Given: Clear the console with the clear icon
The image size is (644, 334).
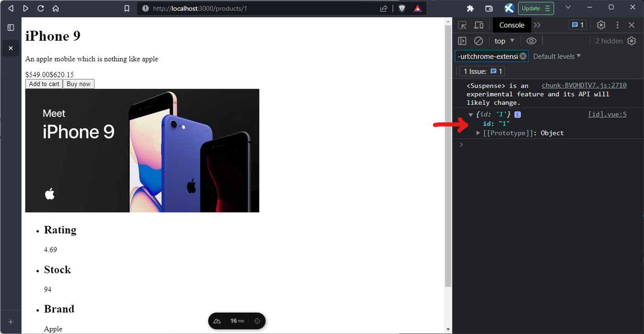Looking at the screenshot, I should (x=478, y=41).
